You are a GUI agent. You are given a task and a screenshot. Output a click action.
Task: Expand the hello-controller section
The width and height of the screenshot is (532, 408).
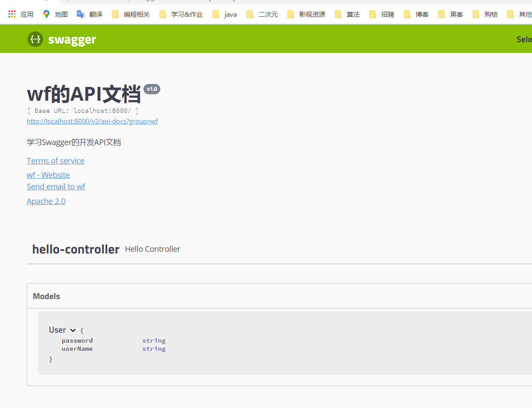coord(279,249)
